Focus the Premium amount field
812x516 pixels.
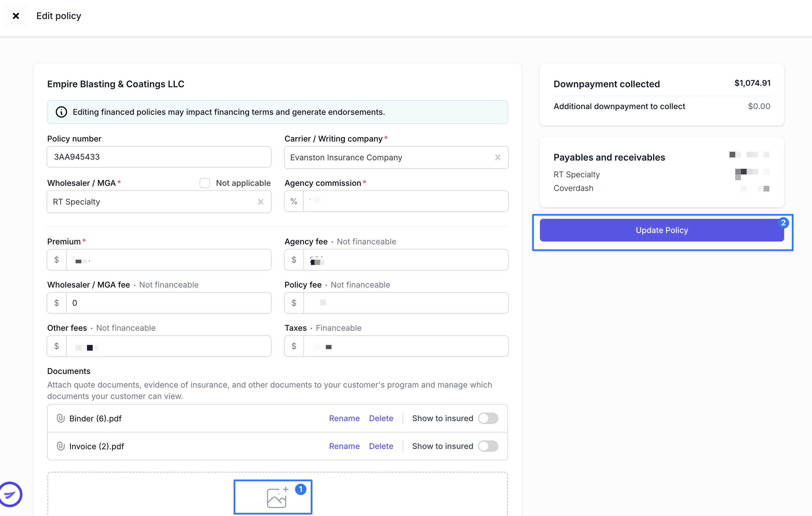169,260
